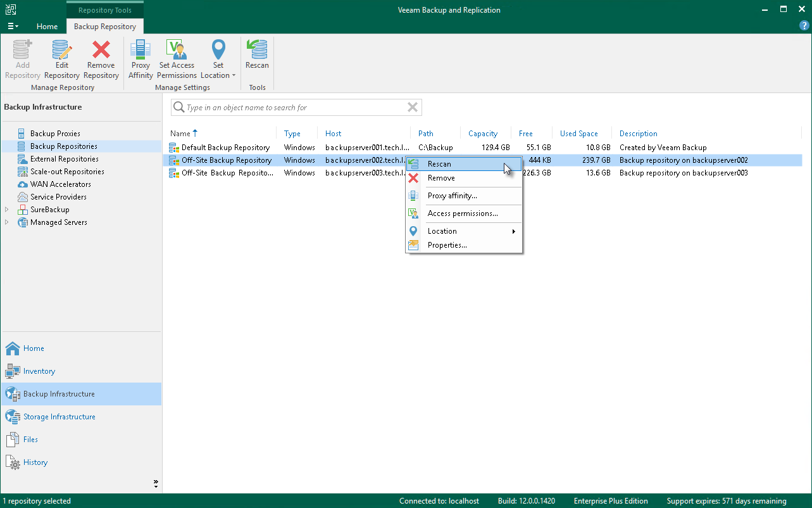Viewport: 812px width, 508px height.
Task: Click Default Backup Repository row icon
Action: pos(174,148)
